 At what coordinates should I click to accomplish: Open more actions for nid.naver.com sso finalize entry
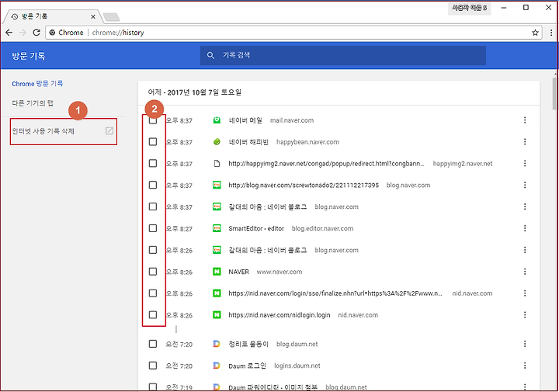tap(525, 293)
